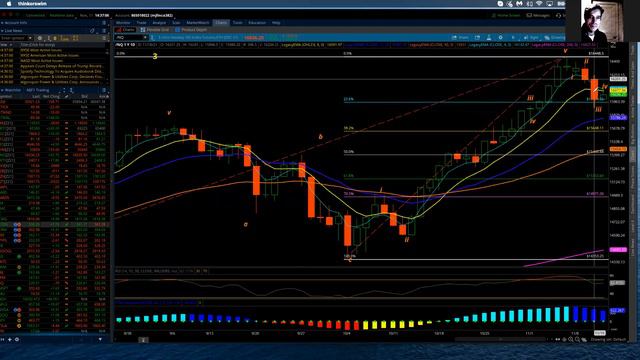Collapse the Live News gadget
This screenshot has height=360, width=640.
click(x=2, y=31)
